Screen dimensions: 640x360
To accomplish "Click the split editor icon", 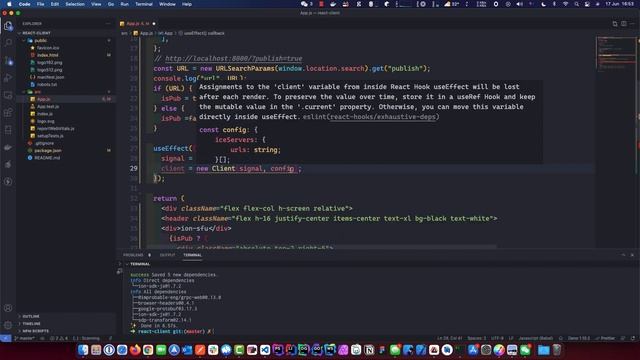I will coord(624,24).
